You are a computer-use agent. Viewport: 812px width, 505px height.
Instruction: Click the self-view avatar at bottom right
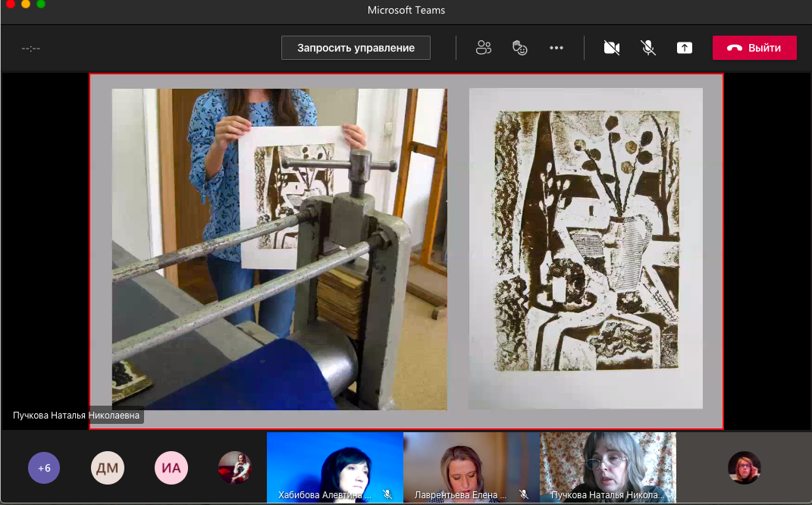pos(744,468)
